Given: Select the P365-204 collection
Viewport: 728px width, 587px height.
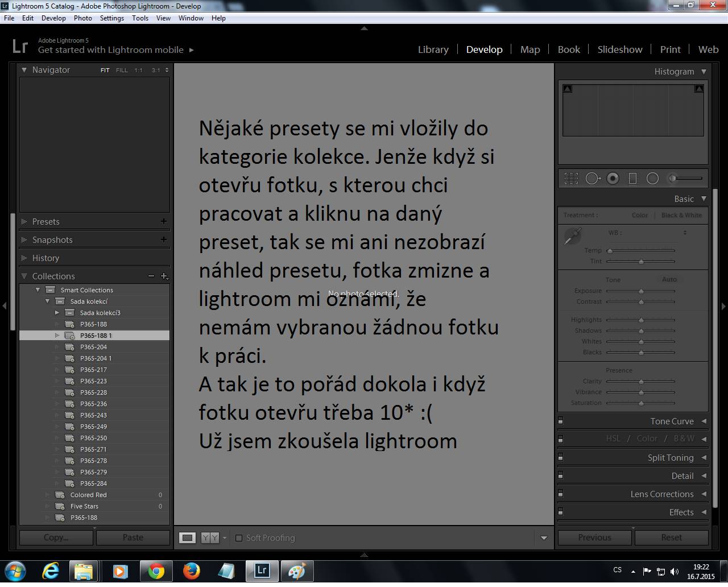Looking at the screenshot, I should click(x=94, y=347).
